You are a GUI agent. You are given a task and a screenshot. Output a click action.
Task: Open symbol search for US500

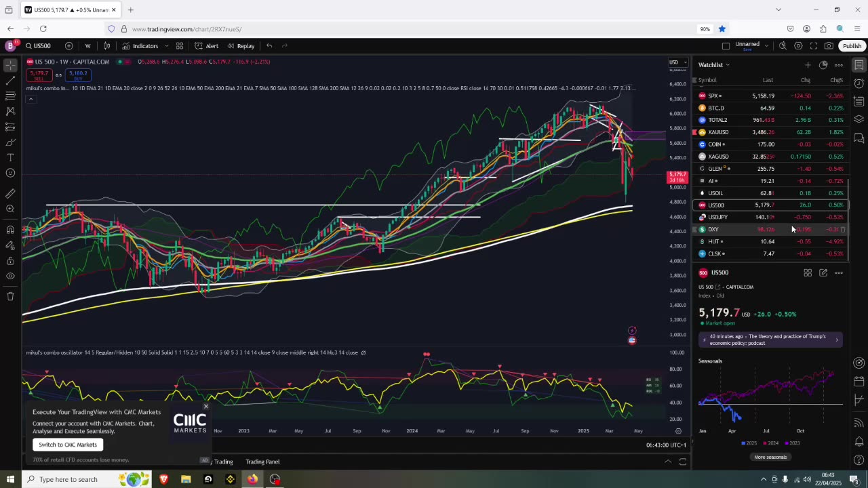pyautogui.click(x=39, y=46)
